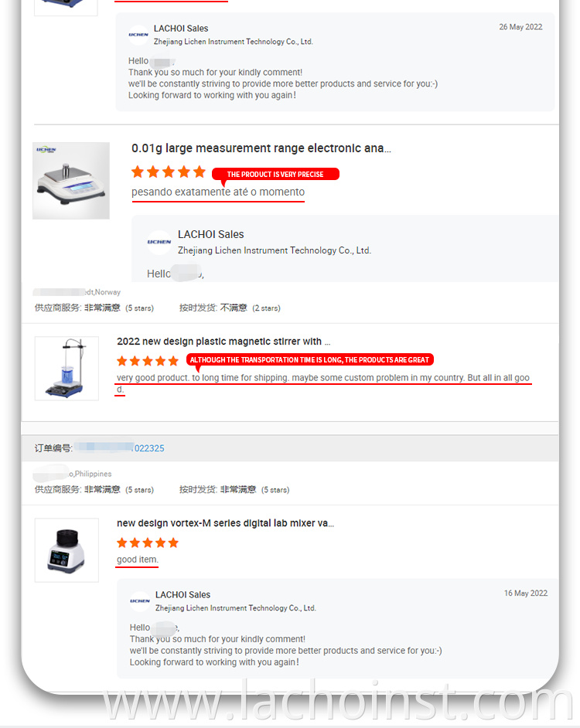Click the star rating under the electronic balance title
This screenshot has height=728, width=580.
[x=169, y=172]
